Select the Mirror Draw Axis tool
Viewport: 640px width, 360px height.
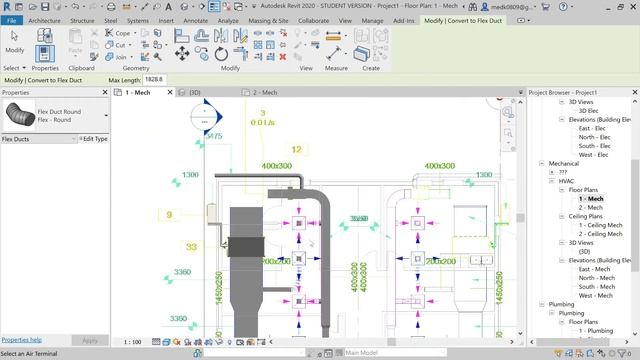(240, 36)
